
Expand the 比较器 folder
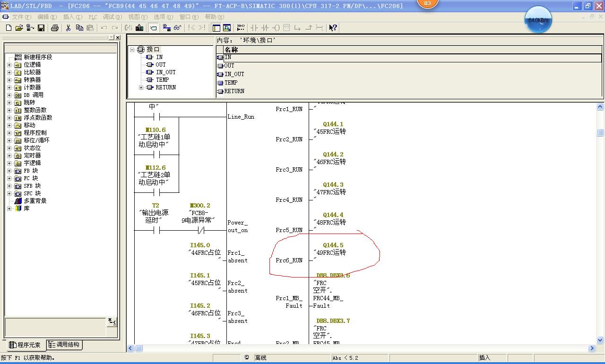9,72
